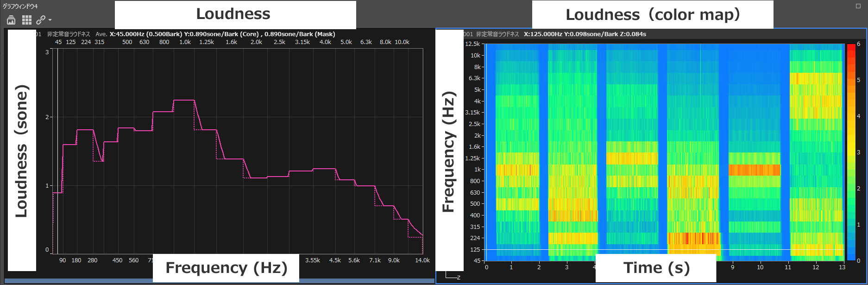Click the 1.6k label on color map frequency axis
Screen dimensions: 868x285
(474, 147)
